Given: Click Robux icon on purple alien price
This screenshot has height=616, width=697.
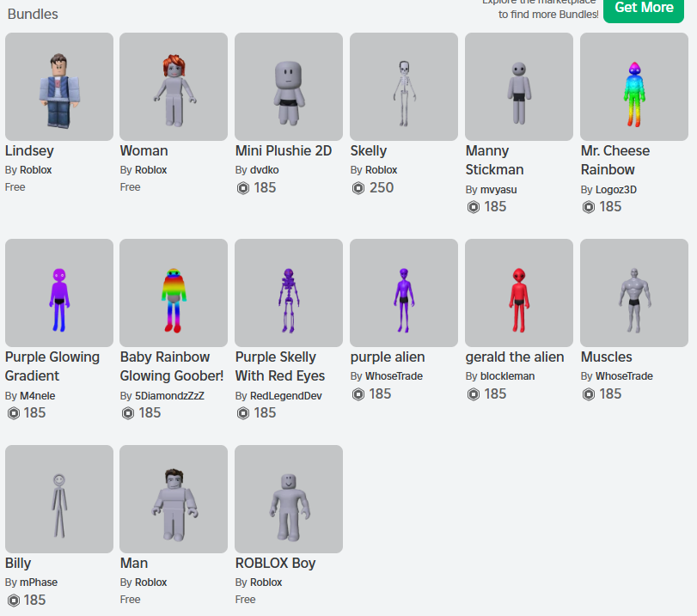Looking at the screenshot, I should (x=358, y=394).
